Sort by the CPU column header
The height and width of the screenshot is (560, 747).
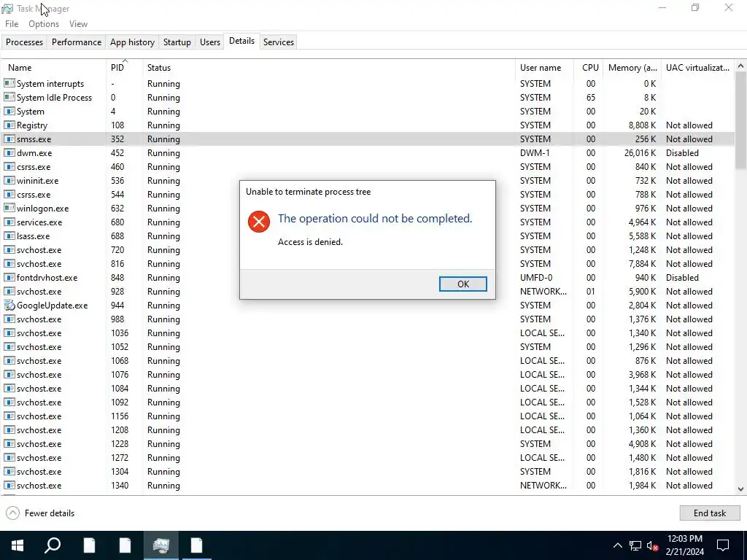pos(589,68)
